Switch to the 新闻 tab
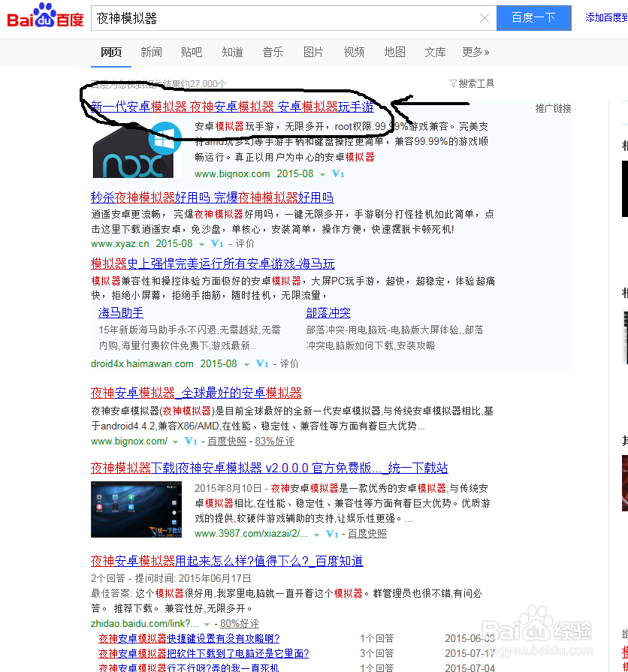628x672 pixels. point(151,53)
